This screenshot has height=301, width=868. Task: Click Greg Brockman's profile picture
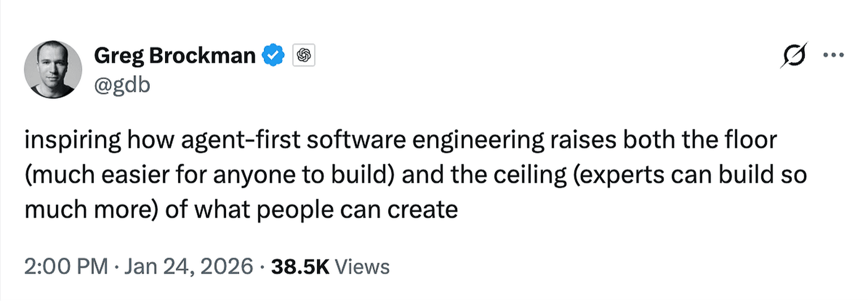tap(53, 69)
